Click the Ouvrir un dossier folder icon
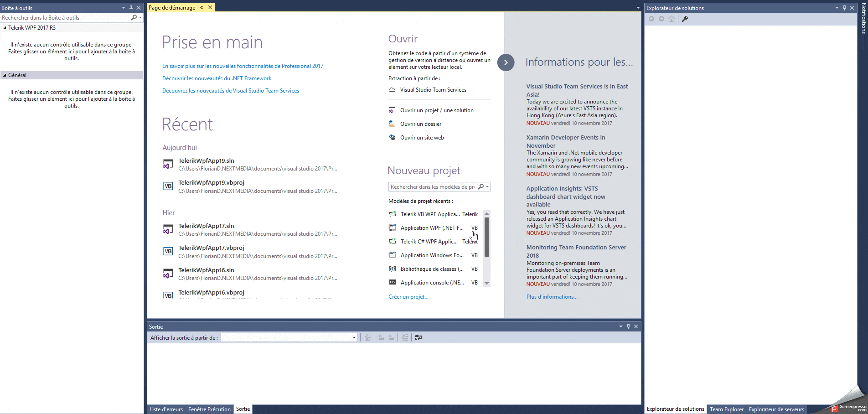Screen dimensions: 868x414 392,124
